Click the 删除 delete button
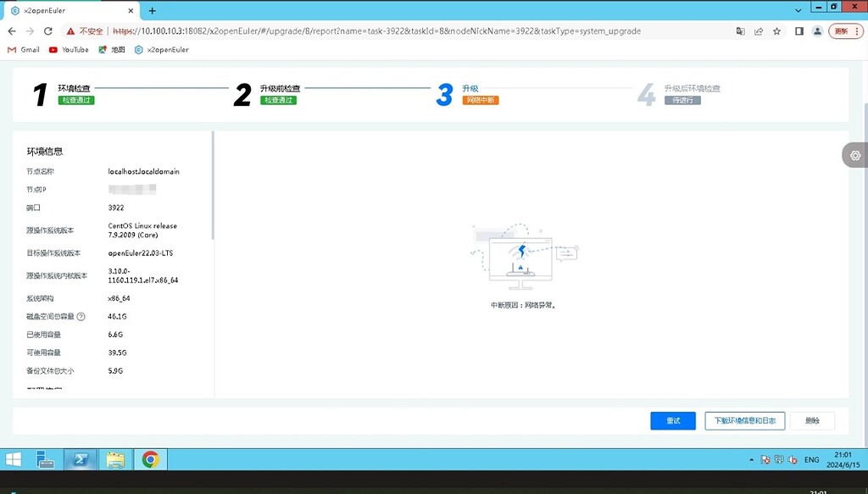Image resolution: width=868 pixels, height=494 pixels. click(812, 420)
